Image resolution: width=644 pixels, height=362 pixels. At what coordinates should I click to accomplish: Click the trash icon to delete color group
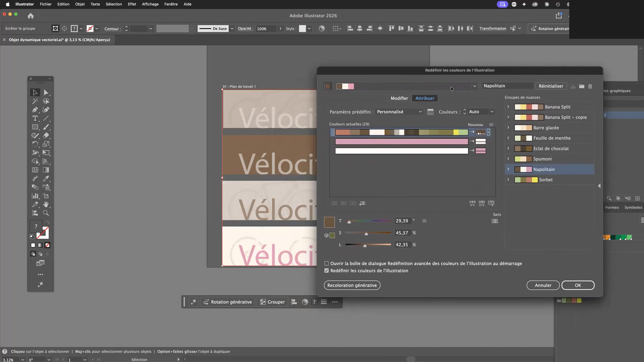tap(590, 86)
